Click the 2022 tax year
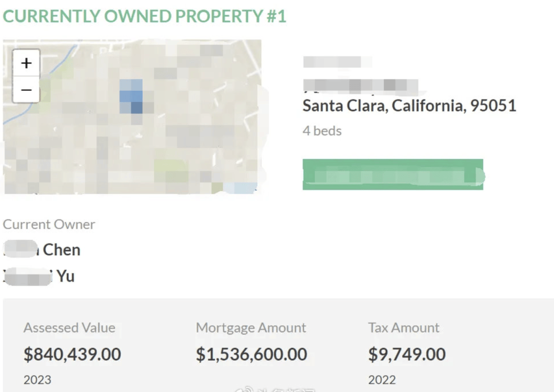Screen dimensions: 554x392 pyautogui.click(x=382, y=380)
